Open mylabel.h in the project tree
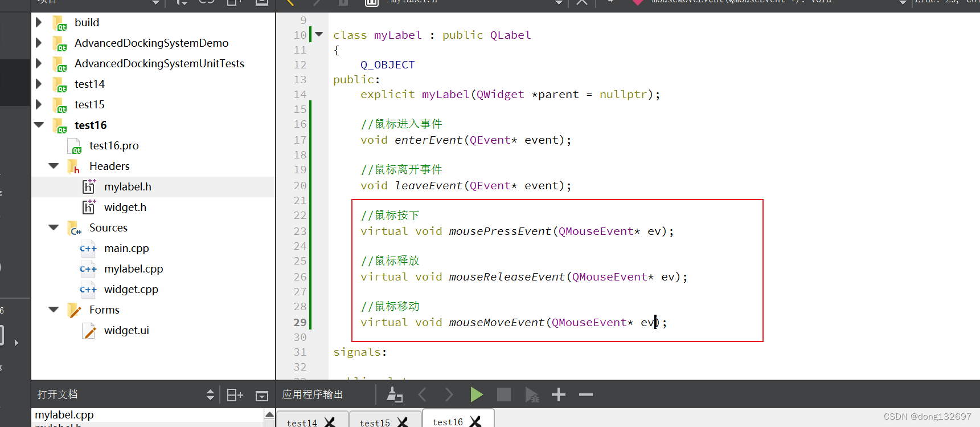 coord(128,186)
